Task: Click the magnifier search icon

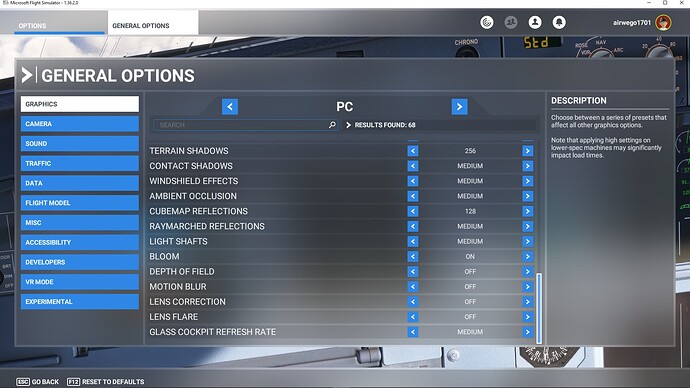Action: pyautogui.click(x=332, y=125)
